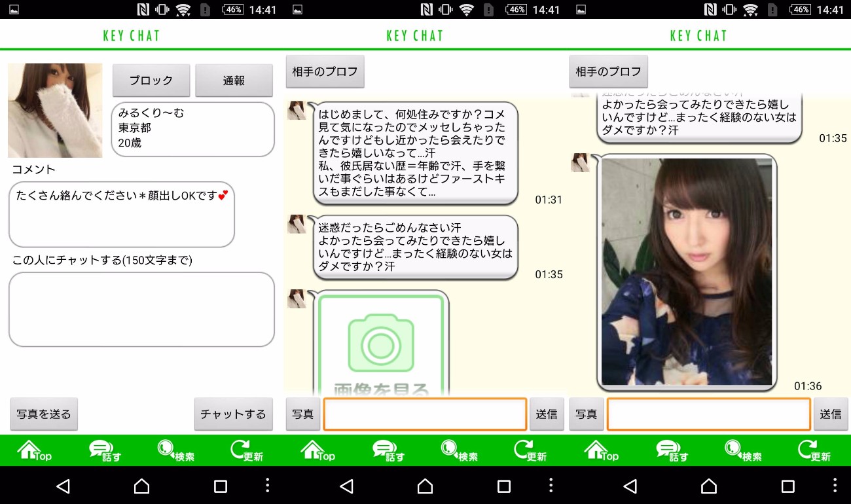This screenshot has height=504, width=851.
Task: Open みるくり〜む's large profile photo
Action: point(55,111)
